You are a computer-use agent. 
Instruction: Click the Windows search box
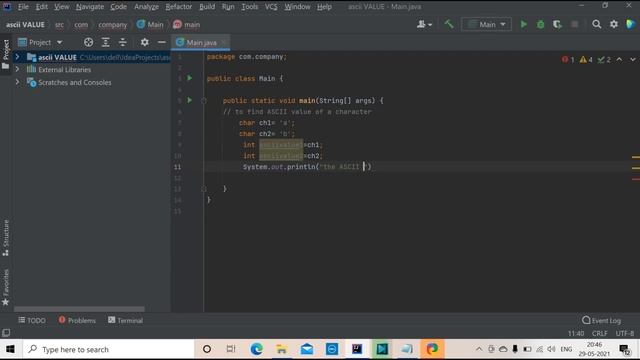[x=109, y=349]
